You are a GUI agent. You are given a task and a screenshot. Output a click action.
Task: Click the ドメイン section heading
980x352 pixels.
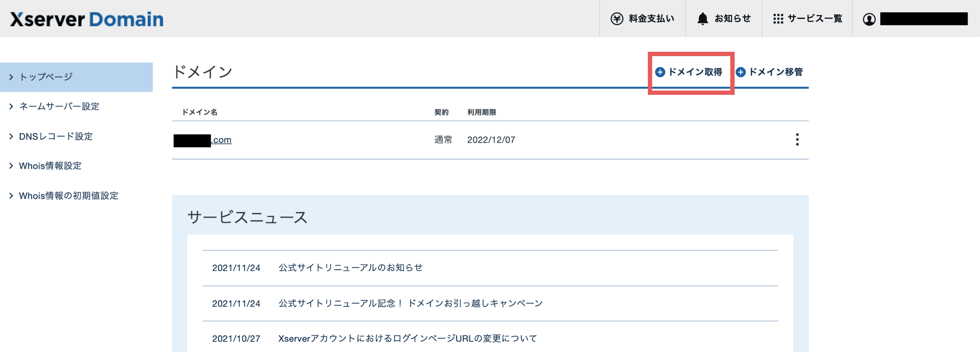(x=202, y=72)
